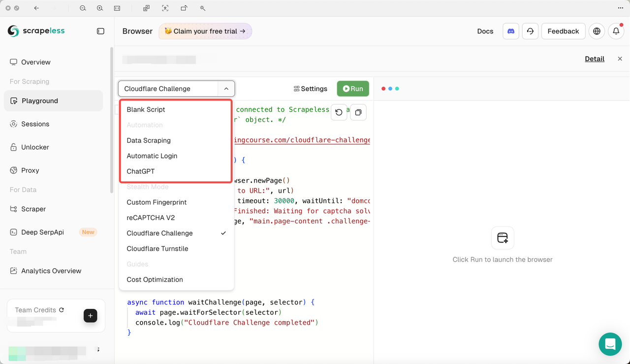Select reCAPTCHA V2 template

176,218
